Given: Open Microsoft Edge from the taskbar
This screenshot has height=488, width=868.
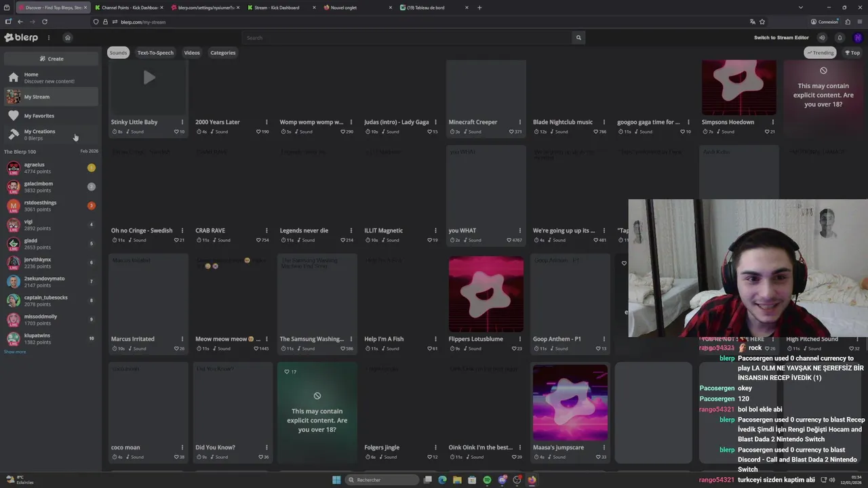Looking at the screenshot, I should [442, 480].
